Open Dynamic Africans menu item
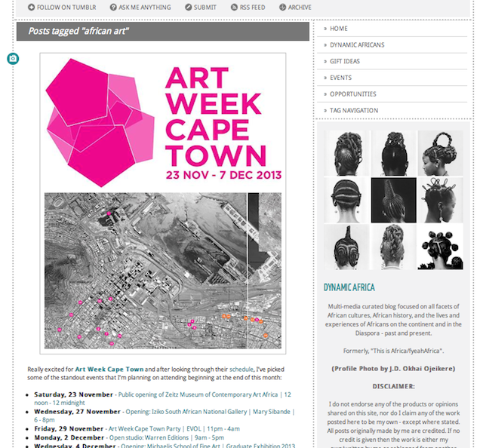 pos(357,45)
